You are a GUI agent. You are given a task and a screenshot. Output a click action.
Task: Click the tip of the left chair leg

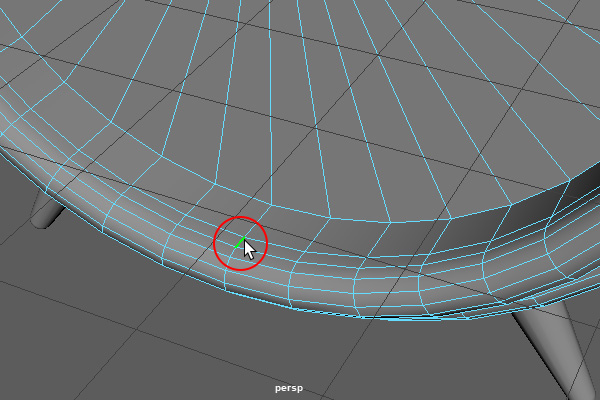(39, 225)
